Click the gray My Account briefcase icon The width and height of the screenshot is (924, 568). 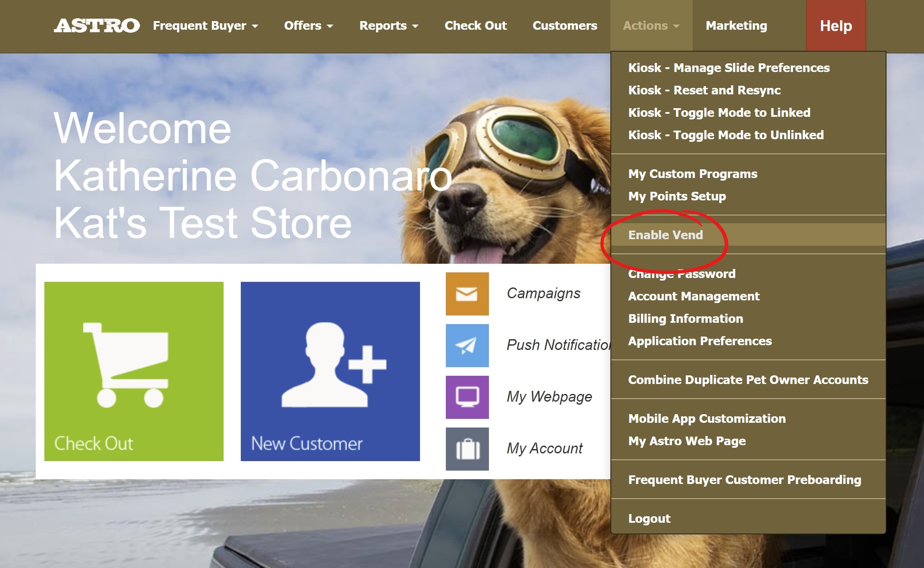click(467, 449)
